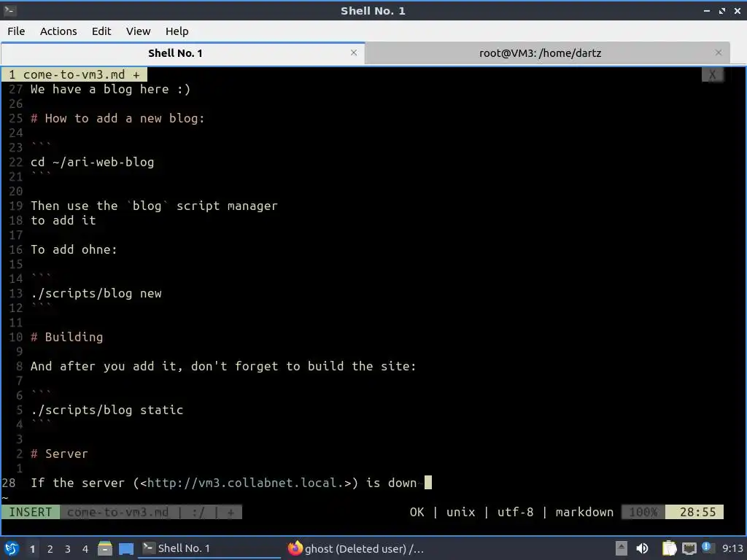747x560 pixels.
Task: Select the come-to-vm3.md vim buffer tab
Action: 74,75
